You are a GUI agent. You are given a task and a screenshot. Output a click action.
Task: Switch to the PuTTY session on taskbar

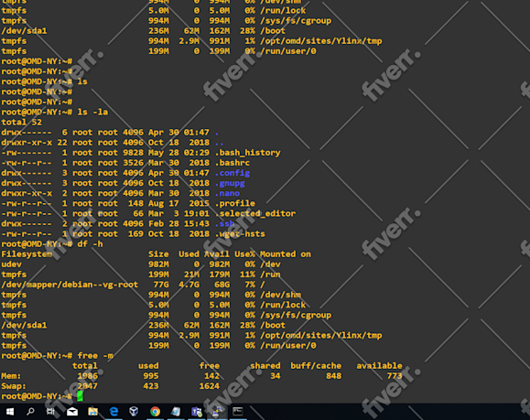[217, 412]
